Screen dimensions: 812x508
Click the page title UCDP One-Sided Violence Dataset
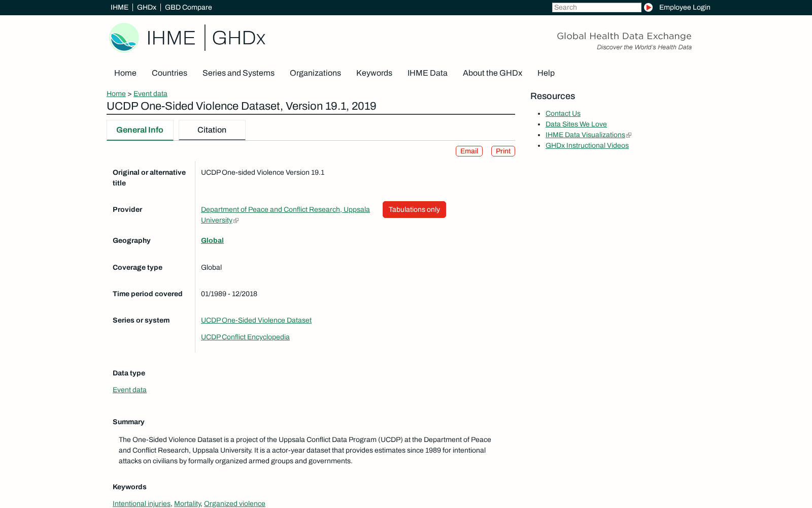pyautogui.click(x=242, y=106)
